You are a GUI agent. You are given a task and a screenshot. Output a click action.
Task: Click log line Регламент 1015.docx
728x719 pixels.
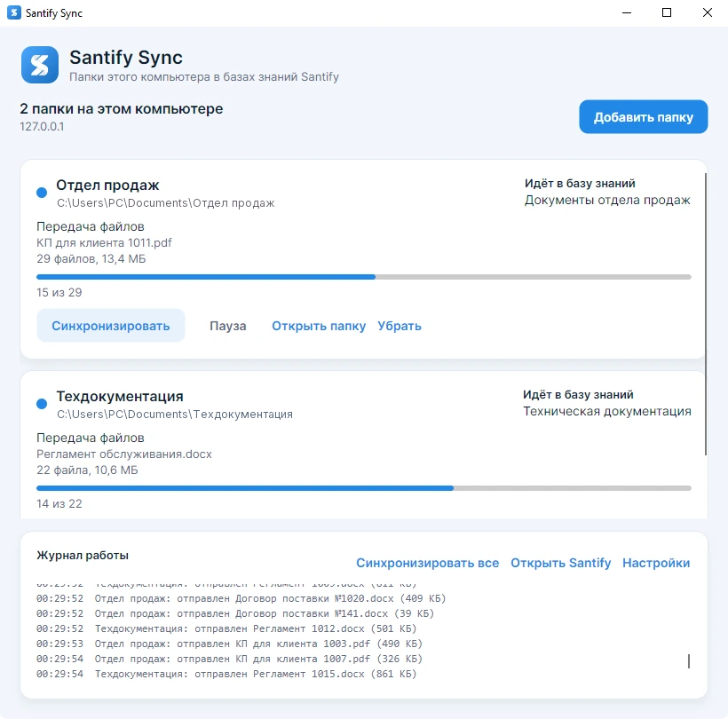[226, 674]
